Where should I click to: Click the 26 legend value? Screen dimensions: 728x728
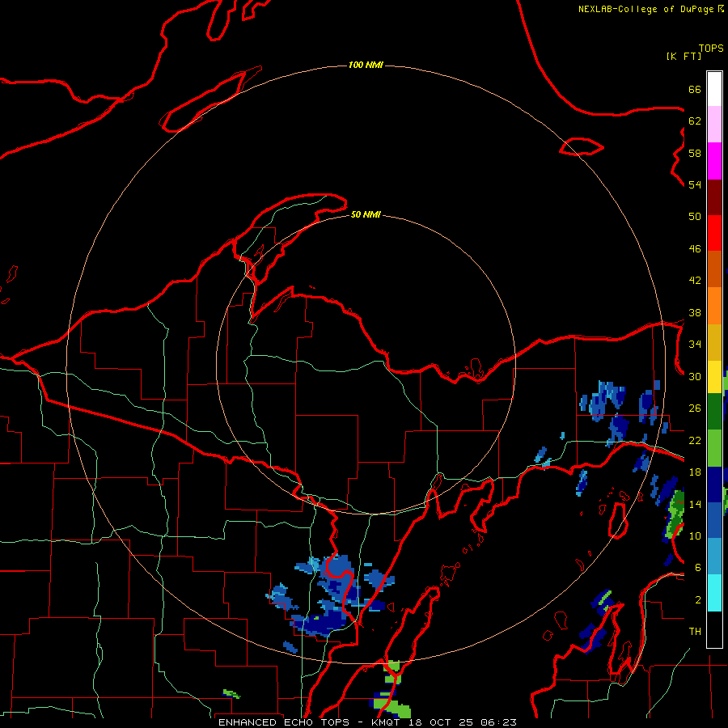[695, 408]
